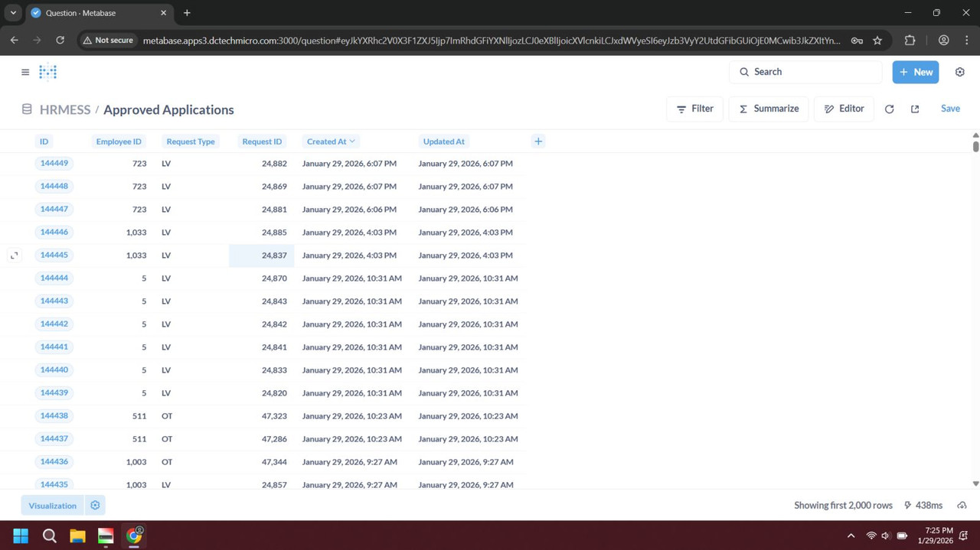The width and height of the screenshot is (980, 550).
Task: Click the Filter button
Action: [694, 109]
